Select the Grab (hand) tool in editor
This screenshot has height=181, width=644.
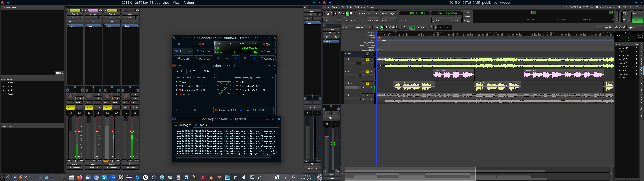(382, 27)
